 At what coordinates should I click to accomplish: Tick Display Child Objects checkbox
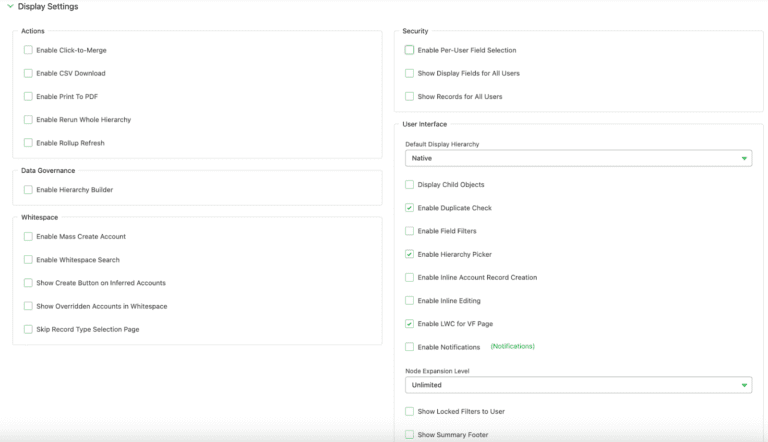(x=409, y=184)
